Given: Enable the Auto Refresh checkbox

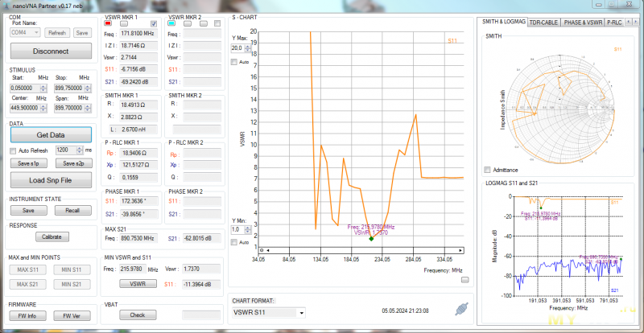Looking at the screenshot, I should [x=13, y=150].
